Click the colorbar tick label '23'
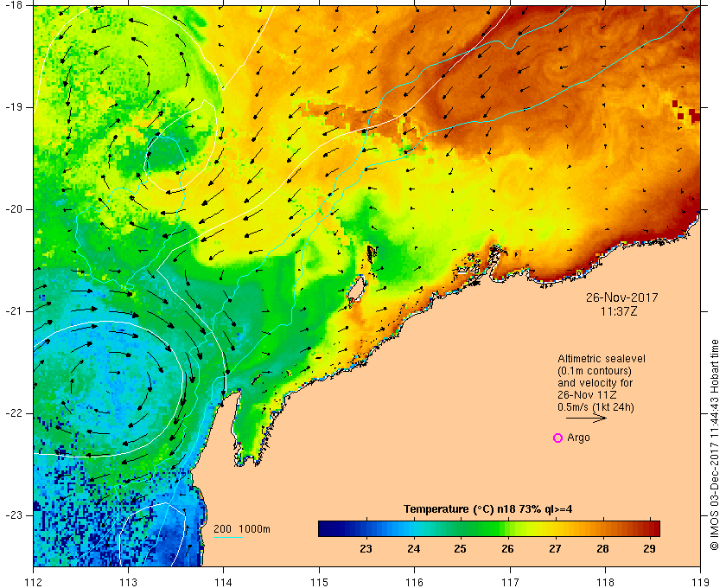The height and width of the screenshot is (588, 726). pos(366,549)
